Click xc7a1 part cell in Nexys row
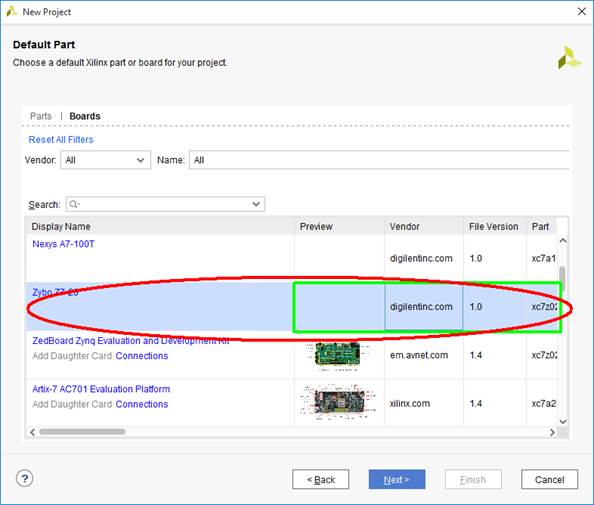The image size is (594, 505). click(x=544, y=258)
